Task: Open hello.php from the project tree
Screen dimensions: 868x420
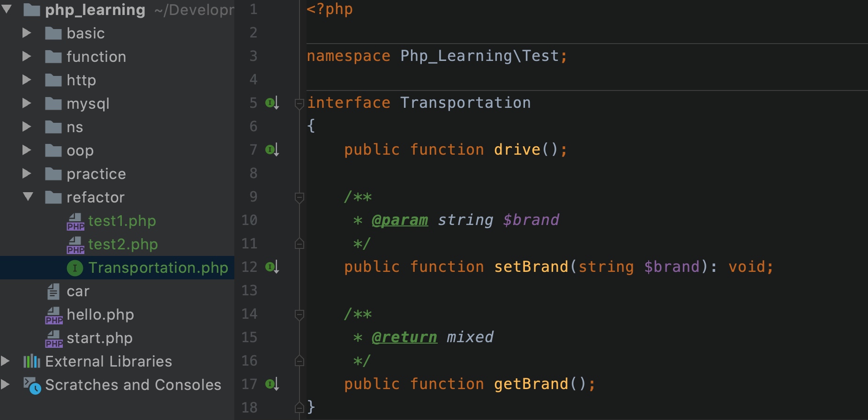Action: coord(100,315)
